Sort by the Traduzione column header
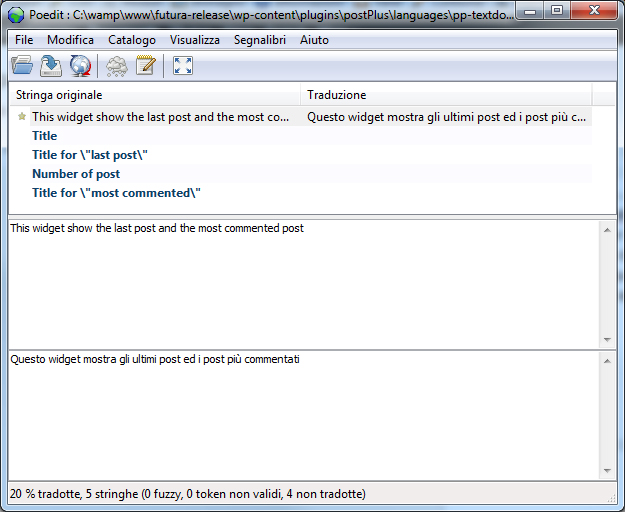The height and width of the screenshot is (512, 625). [446, 95]
